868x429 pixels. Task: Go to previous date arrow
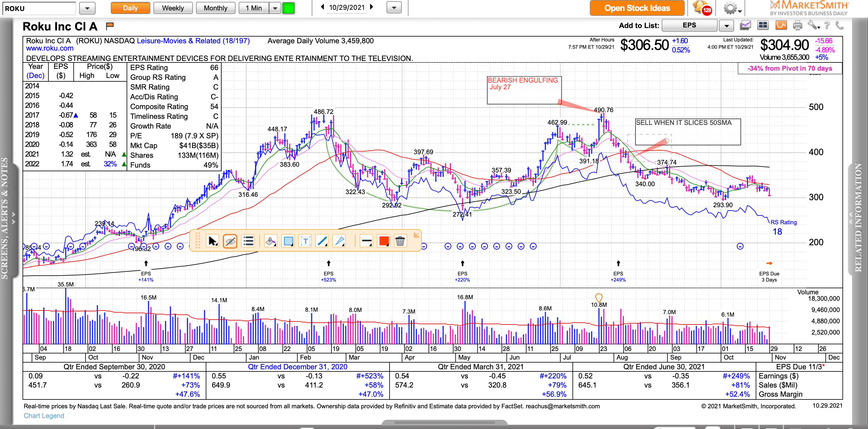[x=322, y=7]
